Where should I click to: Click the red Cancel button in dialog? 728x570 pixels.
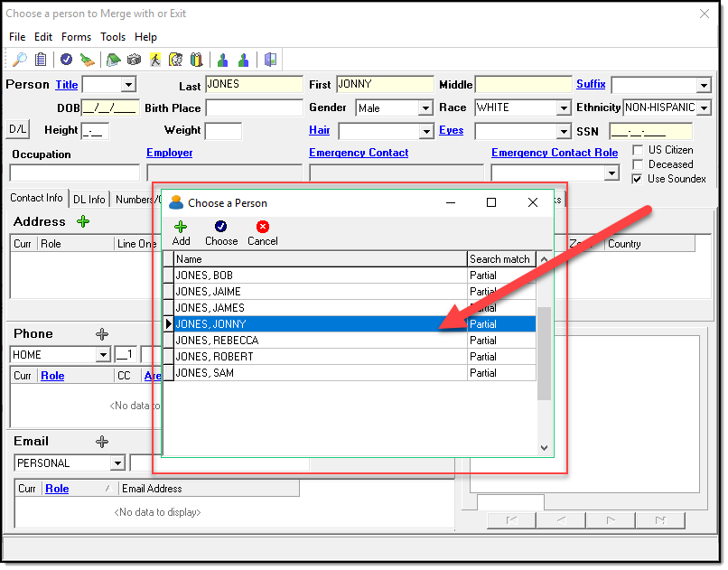tap(262, 228)
